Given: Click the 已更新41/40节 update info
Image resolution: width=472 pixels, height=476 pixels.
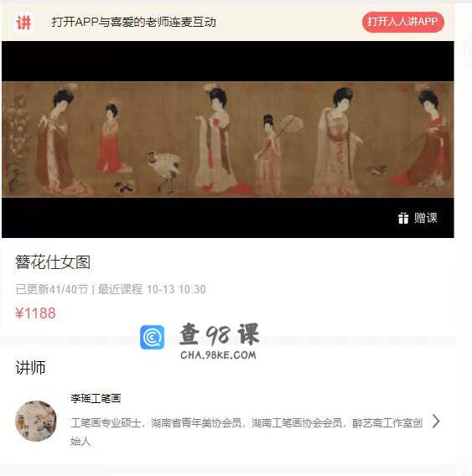Looking at the screenshot, I should pyautogui.click(x=52, y=289).
